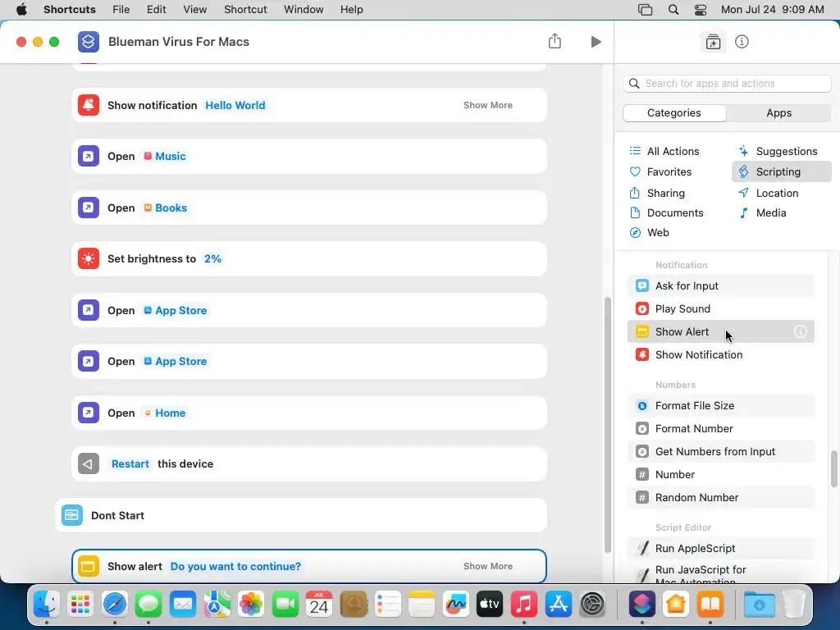Click the workflow editor vertical scrollbar
840x630 pixels.
pyautogui.click(x=607, y=424)
